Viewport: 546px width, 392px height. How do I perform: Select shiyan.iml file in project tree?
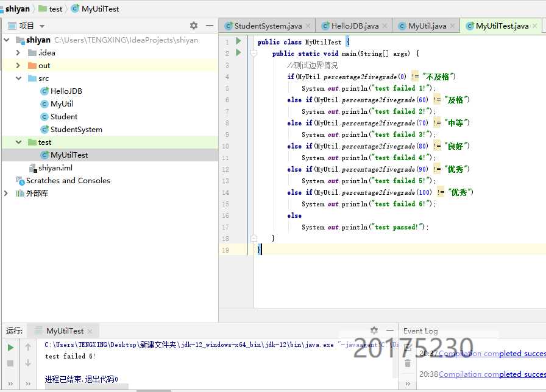click(x=55, y=167)
